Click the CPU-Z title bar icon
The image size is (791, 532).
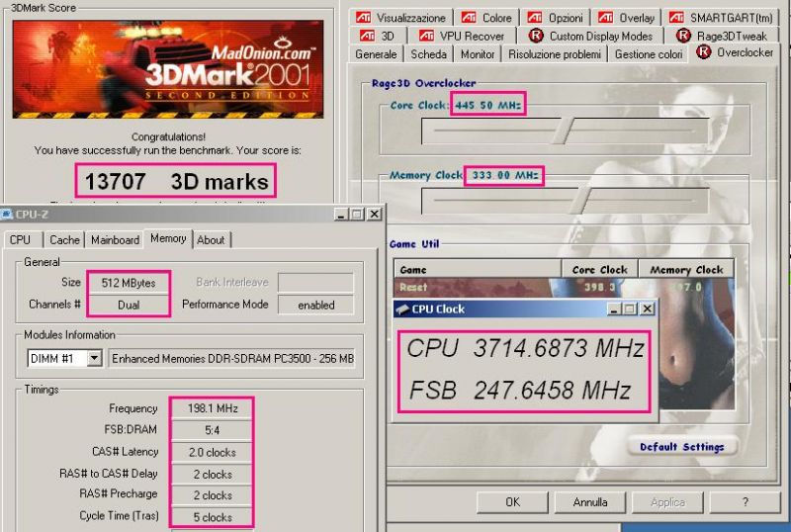(x=7, y=214)
